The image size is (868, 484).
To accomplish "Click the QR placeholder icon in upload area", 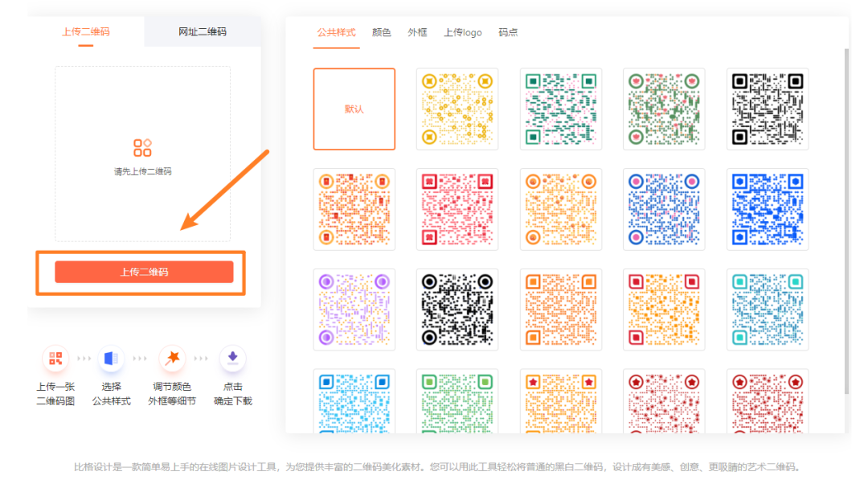I will point(142,148).
